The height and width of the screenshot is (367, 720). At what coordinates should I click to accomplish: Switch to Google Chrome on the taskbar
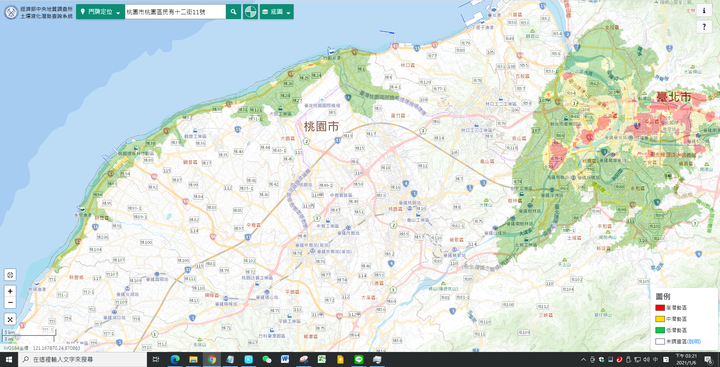212,360
